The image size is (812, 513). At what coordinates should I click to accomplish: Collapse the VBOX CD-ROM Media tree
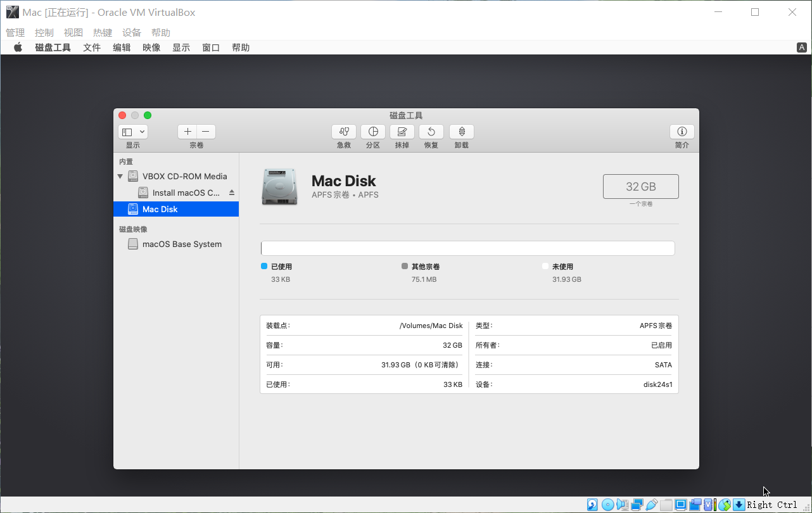coord(120,176)
